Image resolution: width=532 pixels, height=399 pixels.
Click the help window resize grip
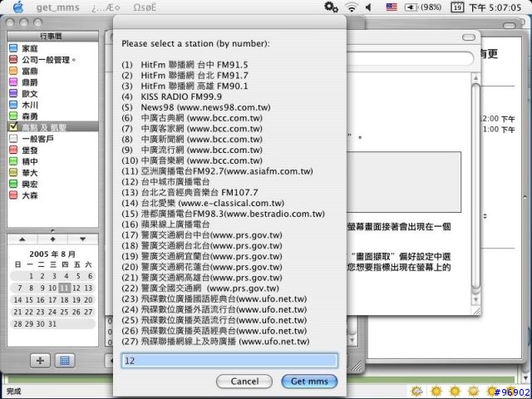(x=477, y=311)
